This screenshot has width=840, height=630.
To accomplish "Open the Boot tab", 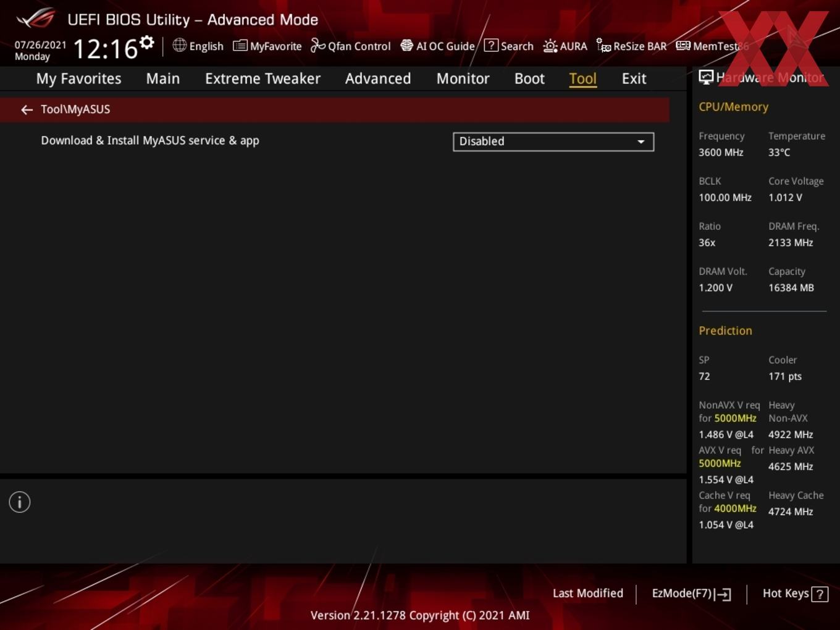I will click(529, 78).
